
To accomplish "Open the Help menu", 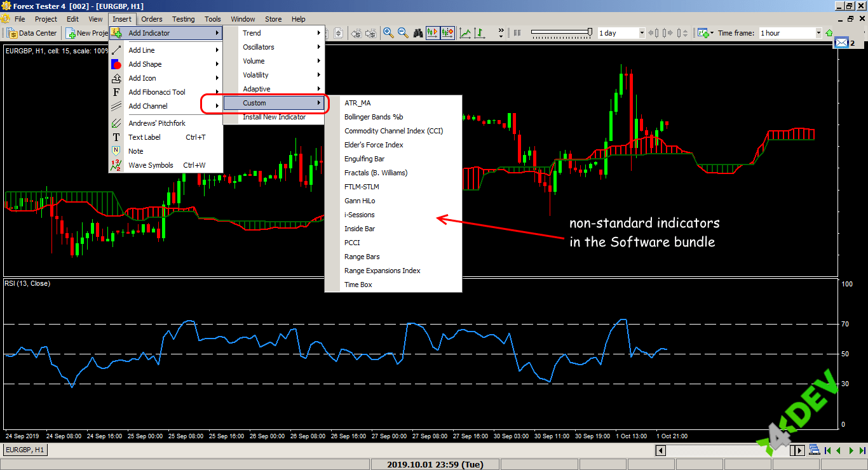I will (299, 19).
